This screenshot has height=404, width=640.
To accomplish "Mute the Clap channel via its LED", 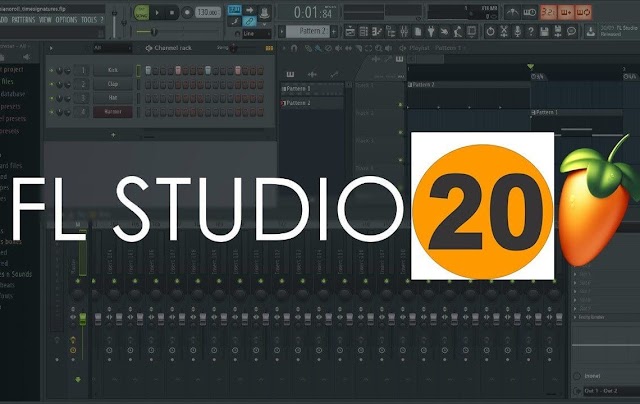I will point(51,84).
